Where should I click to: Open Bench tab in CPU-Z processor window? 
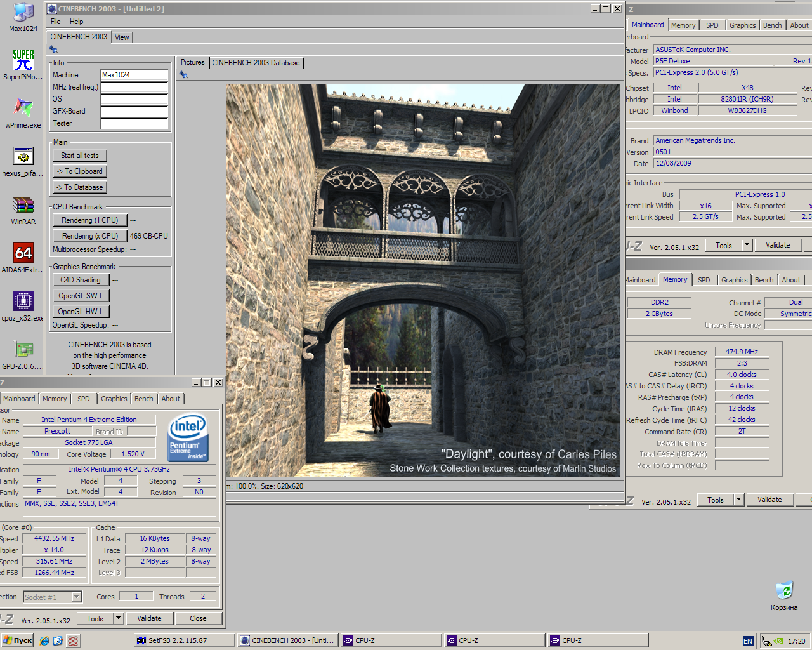coord(144,399)
